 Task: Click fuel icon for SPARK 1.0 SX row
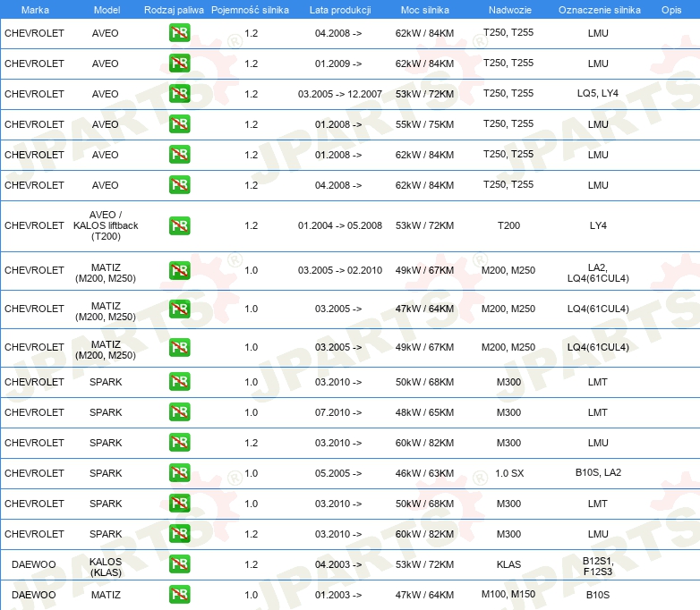(179, 472)
